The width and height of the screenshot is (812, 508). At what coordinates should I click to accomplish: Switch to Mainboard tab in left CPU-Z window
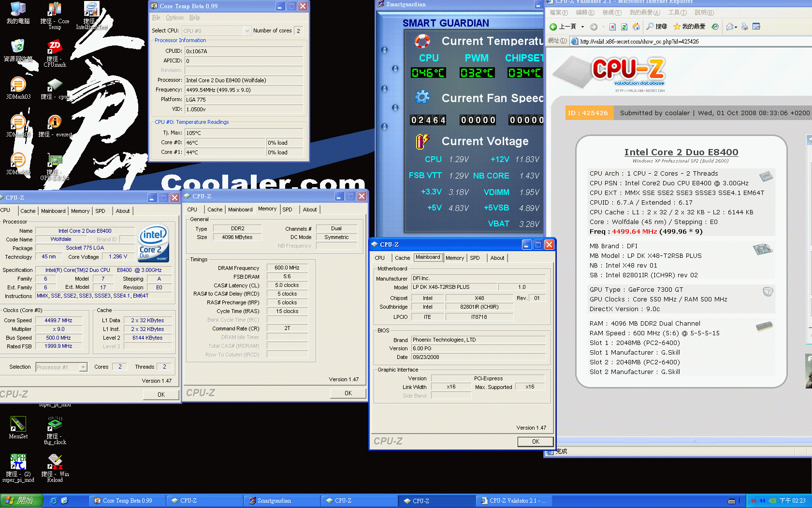pos(53,211)
